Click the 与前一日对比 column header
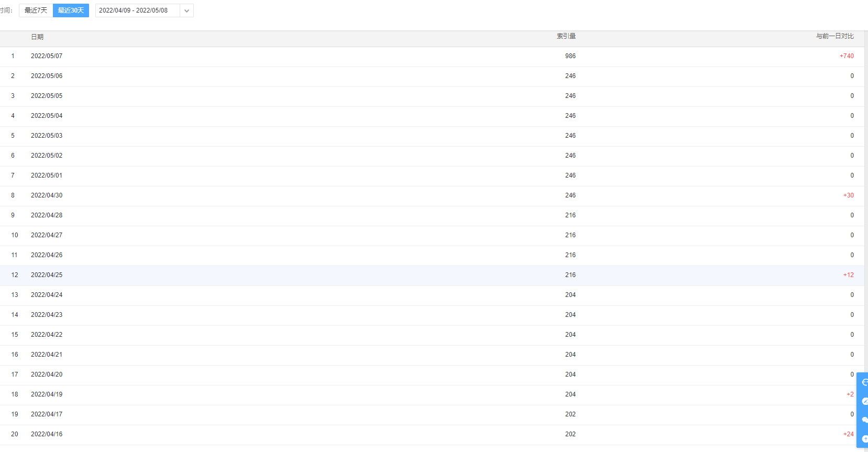This screenshot has width=868, height=452. click(835, 36)
